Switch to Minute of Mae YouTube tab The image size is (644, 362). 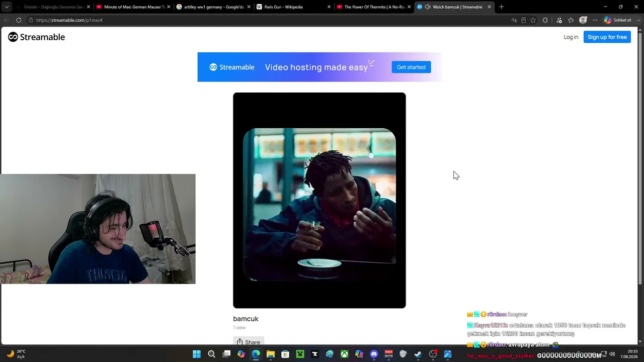(133, 7)
